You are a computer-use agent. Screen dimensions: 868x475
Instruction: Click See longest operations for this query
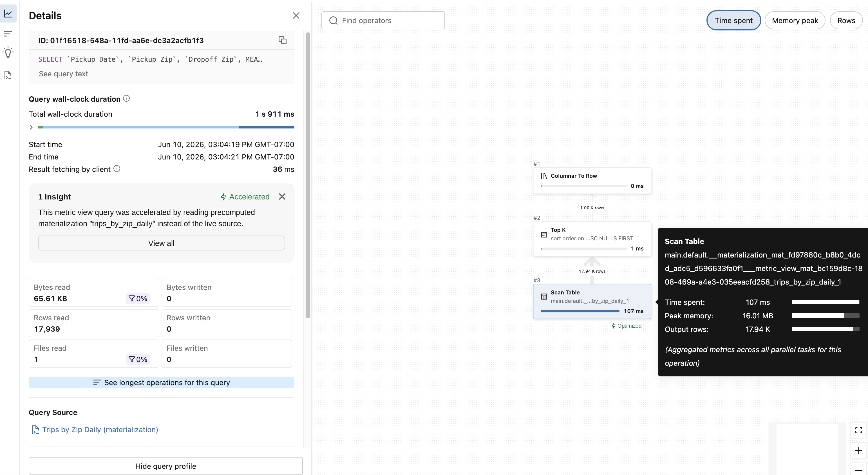tap(161, 382)
